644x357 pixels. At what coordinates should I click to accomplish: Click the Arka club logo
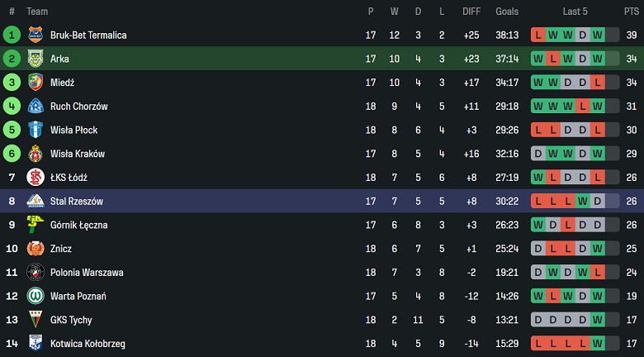pyautogui.click(x=35, y=59)
